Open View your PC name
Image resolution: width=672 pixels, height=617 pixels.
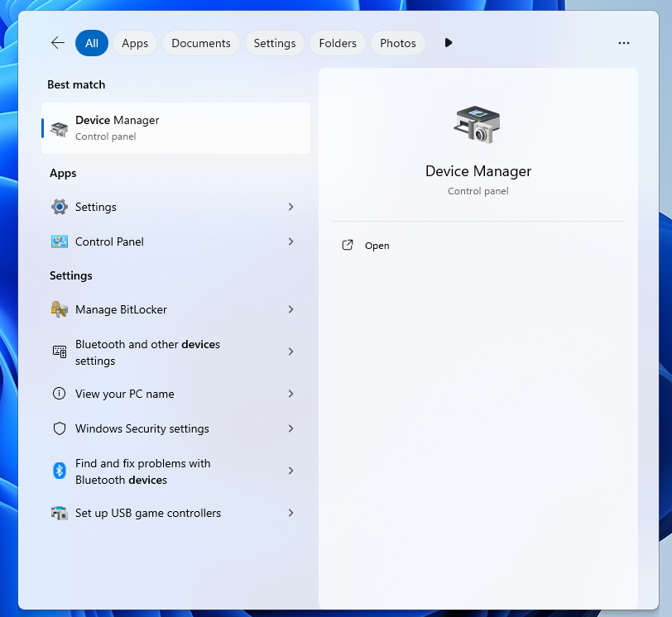coord(175,394)
